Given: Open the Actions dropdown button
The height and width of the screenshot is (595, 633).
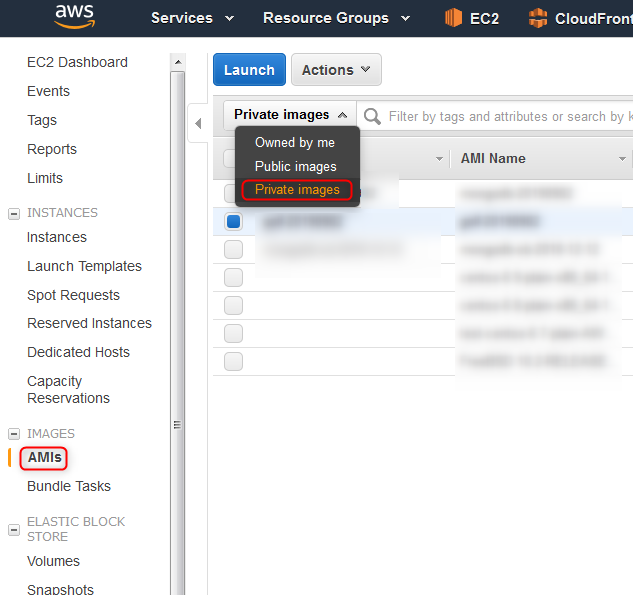Looking at the screenshot, I should tap(336, 70).
